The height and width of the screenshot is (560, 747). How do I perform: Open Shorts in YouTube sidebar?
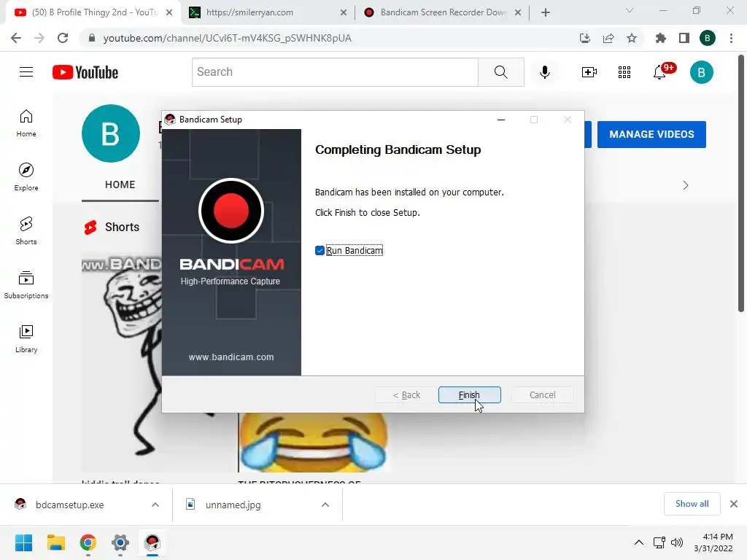(x=26, y=231)
